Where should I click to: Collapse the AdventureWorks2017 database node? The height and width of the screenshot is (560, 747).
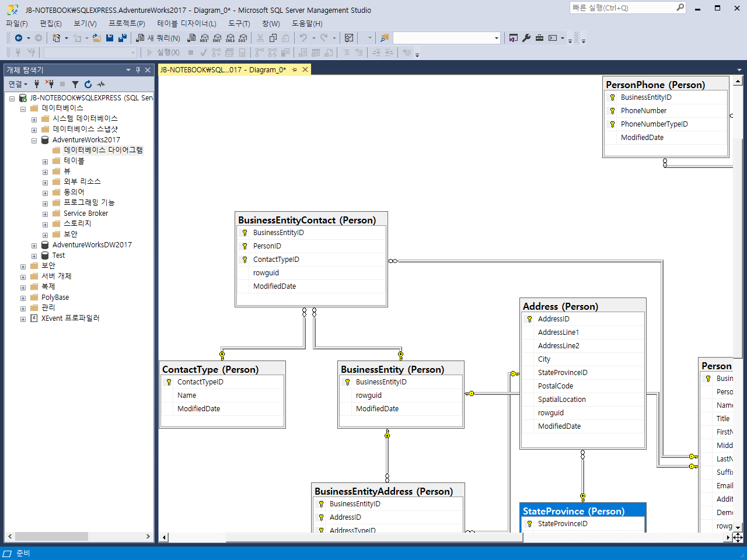tap(34, 141)
